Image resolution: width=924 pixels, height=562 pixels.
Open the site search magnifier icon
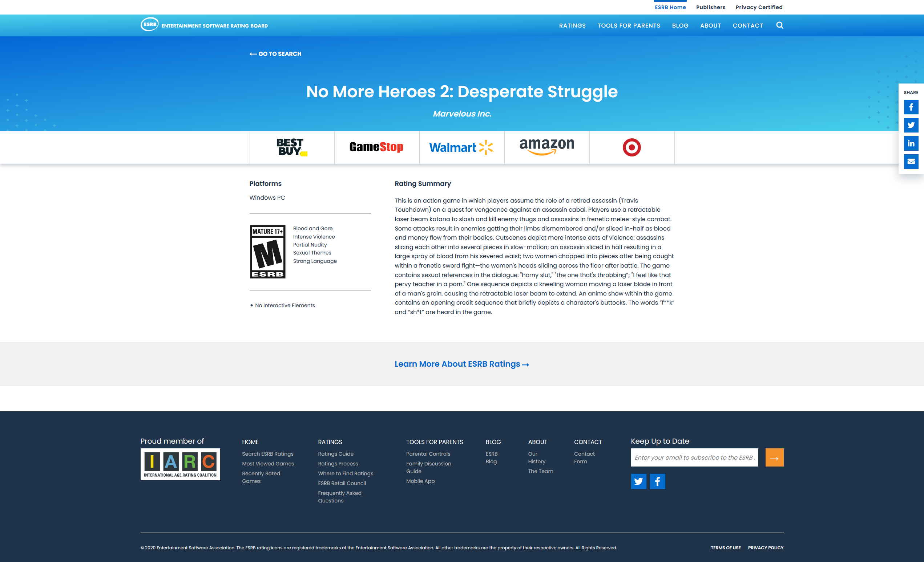coord(780,25)
